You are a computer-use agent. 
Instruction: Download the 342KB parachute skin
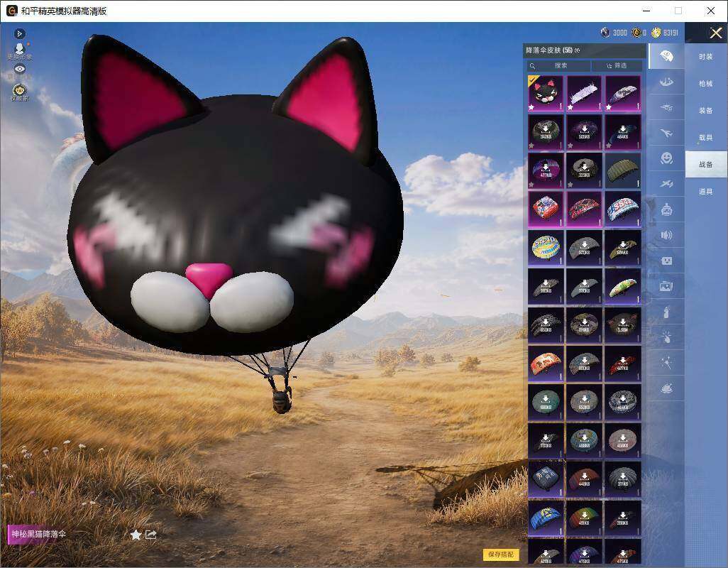546,132
